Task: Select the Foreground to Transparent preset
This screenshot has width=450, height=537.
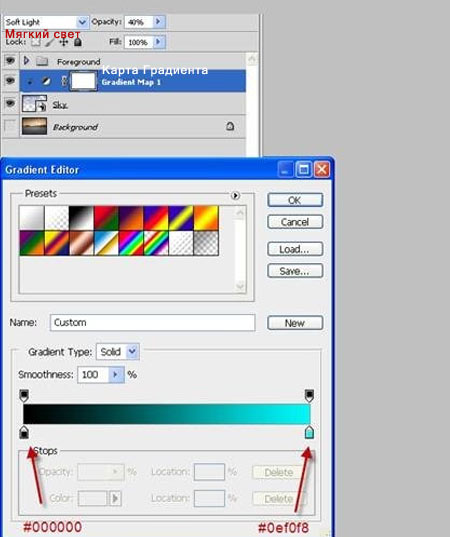Action: click(57, 218)
